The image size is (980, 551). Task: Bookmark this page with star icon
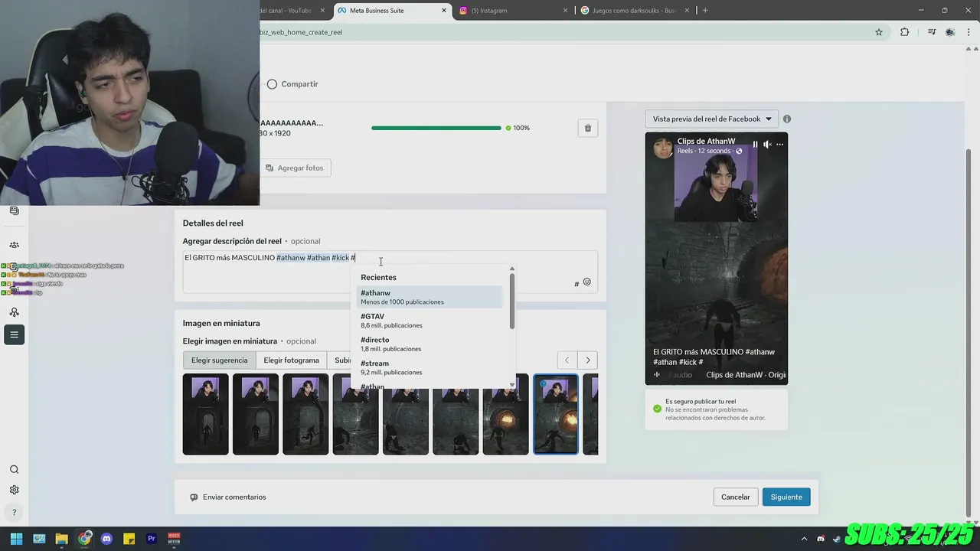point(879,32)
